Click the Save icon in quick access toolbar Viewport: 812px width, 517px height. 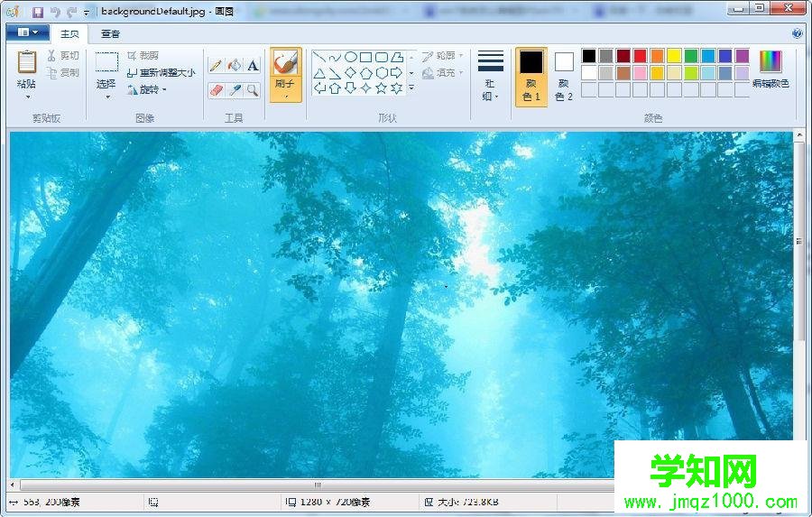[37, 12]
